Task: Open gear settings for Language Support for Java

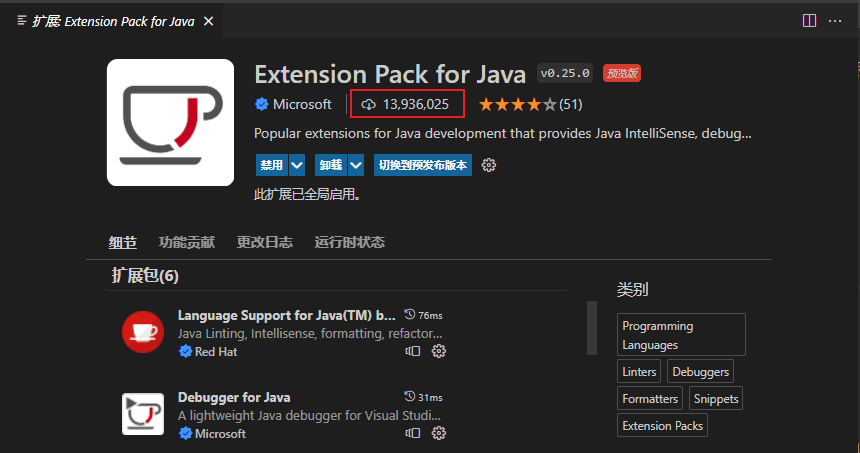Action: click(x=439, y=351)
